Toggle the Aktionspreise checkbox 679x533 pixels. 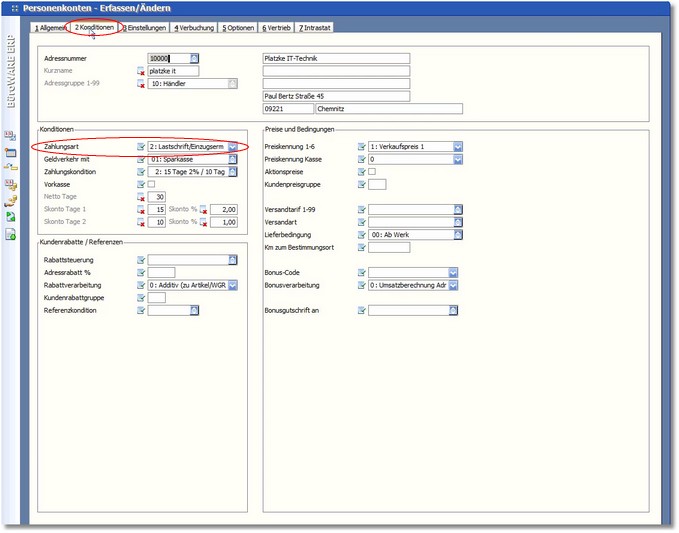pyautogui.click(x=372, y=172)
